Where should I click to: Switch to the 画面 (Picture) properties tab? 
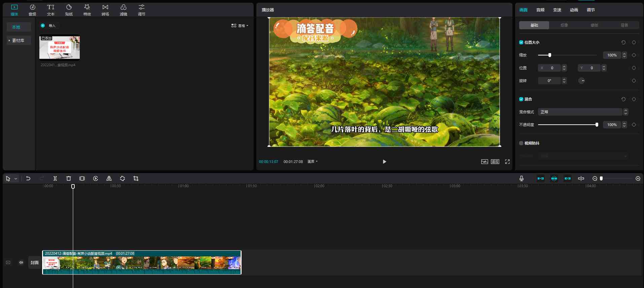(523, 10)
